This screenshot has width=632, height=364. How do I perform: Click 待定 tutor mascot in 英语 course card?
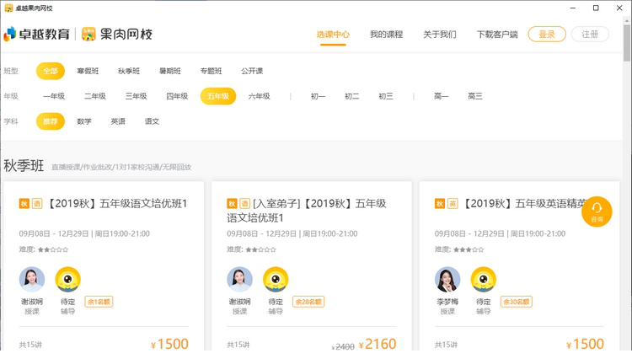[484, 280]
